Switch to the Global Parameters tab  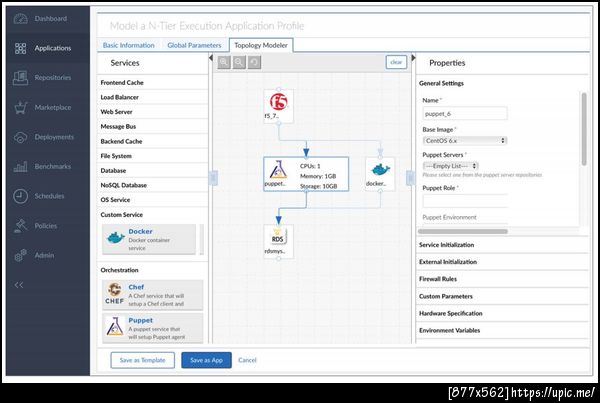coord(194,45)
